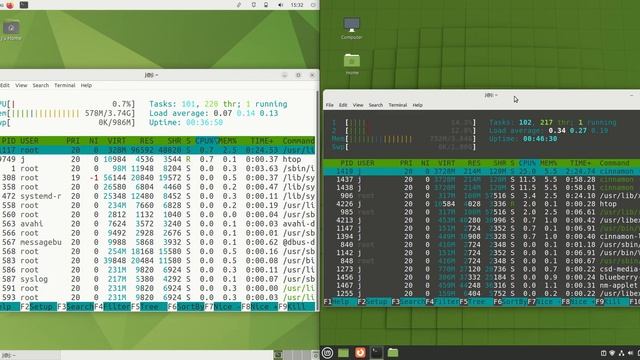Select the systemd-r user row in left htop
This screenshot has height=360, width=640.
158,196
